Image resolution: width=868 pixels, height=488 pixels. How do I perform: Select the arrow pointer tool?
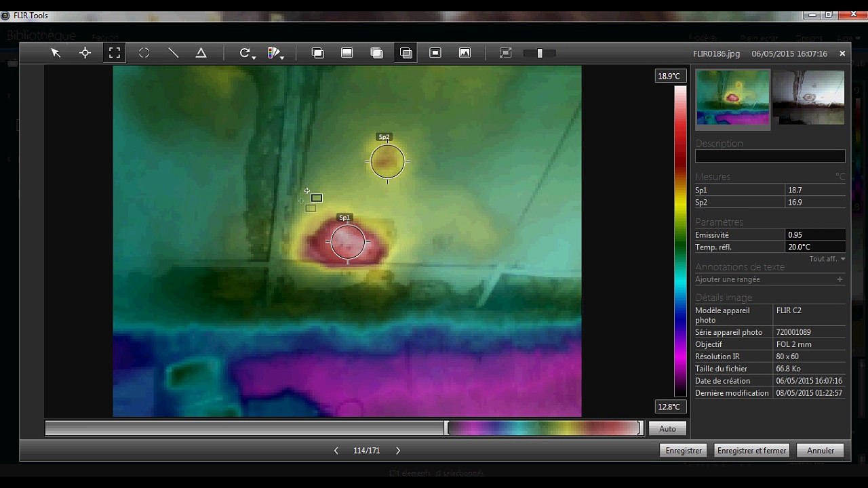coord(56,53)
